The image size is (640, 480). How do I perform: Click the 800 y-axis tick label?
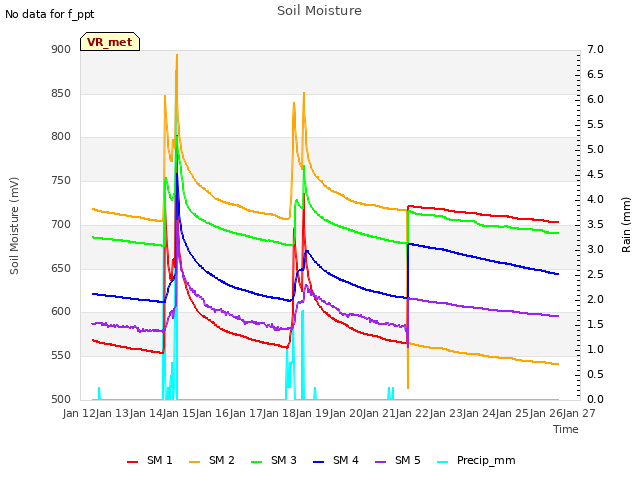(61, 137)
